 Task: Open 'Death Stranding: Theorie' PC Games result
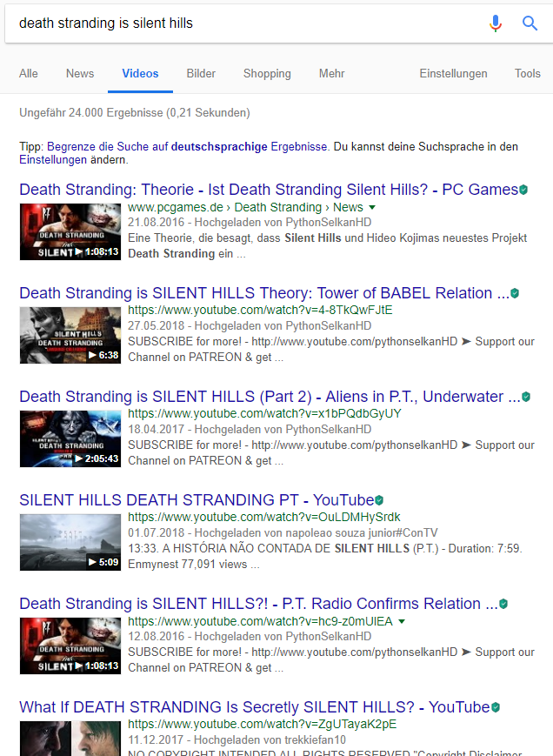[269, 190]
